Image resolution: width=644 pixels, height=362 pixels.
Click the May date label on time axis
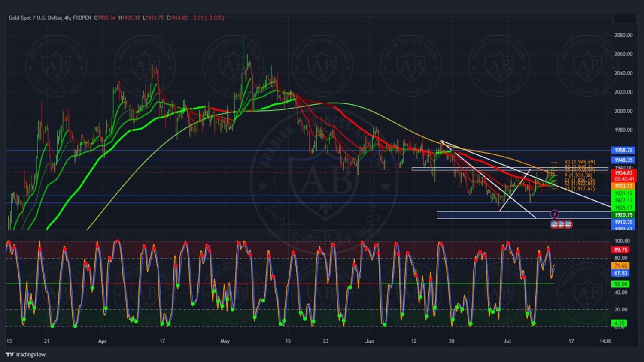click(225, 341)
